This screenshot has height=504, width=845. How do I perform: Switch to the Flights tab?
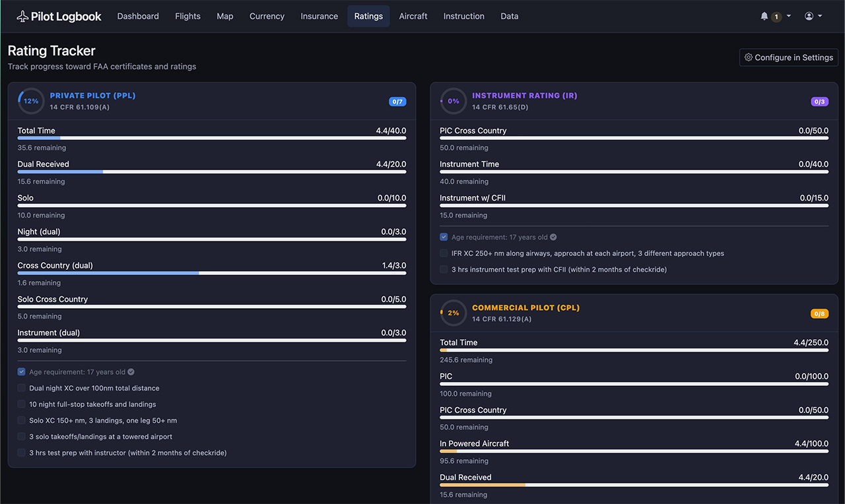click(187, 16)
